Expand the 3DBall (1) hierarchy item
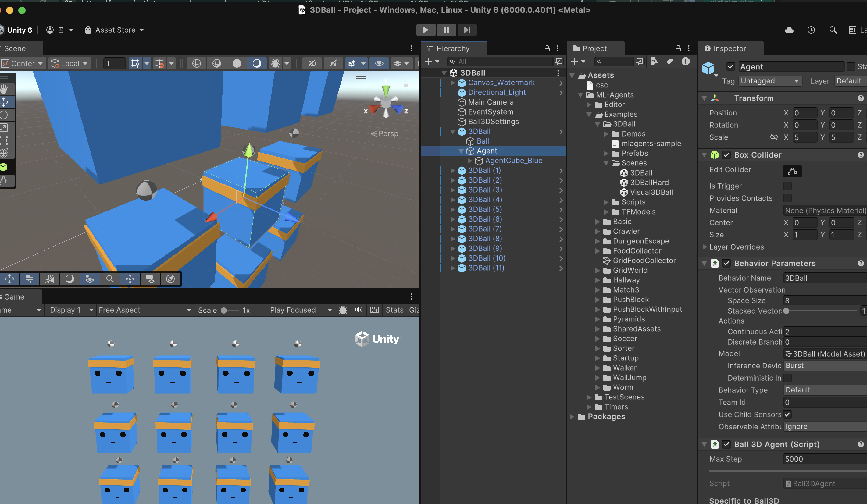 pos(453,171)
